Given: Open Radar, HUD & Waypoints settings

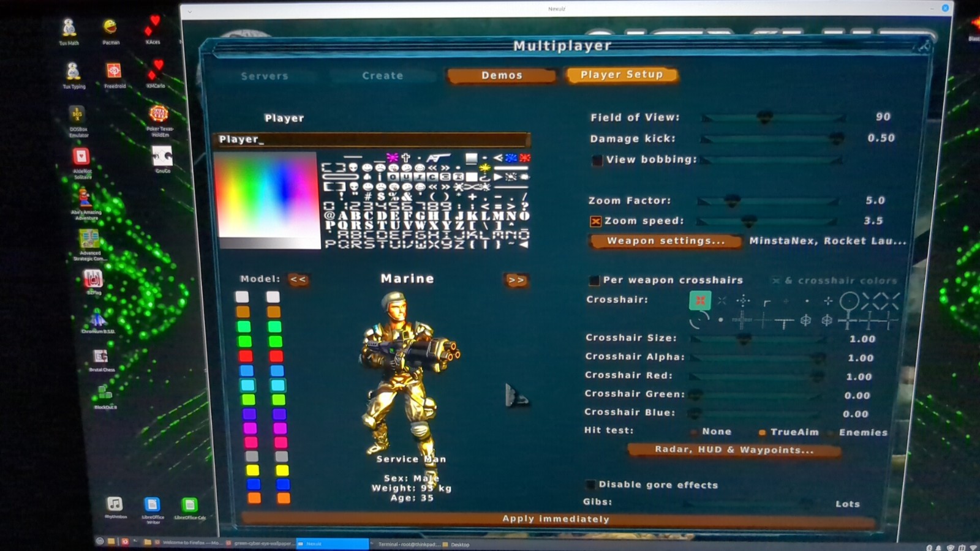Looking at the screenshot, I should pyautogui.click(x=734, y=450).
